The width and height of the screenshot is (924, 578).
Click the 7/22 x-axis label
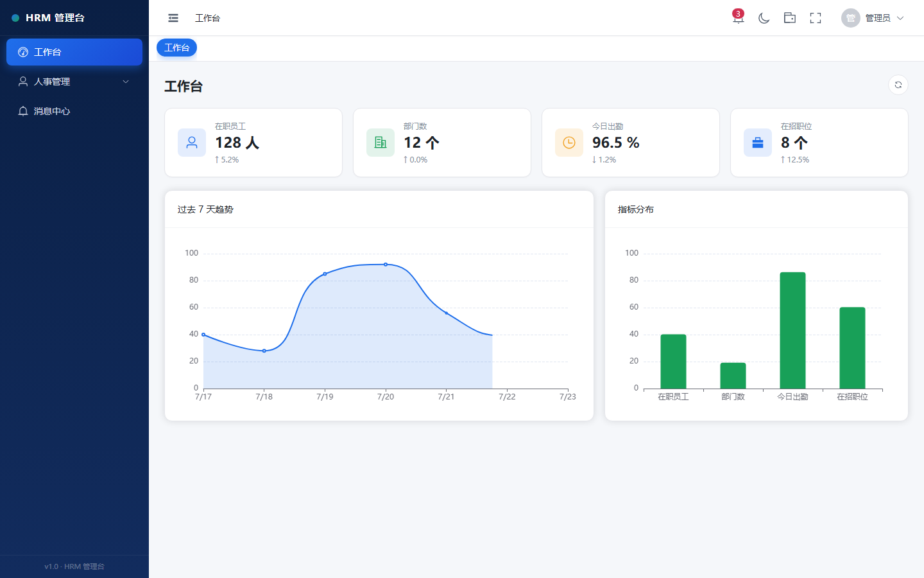click(x=507, y=397)
